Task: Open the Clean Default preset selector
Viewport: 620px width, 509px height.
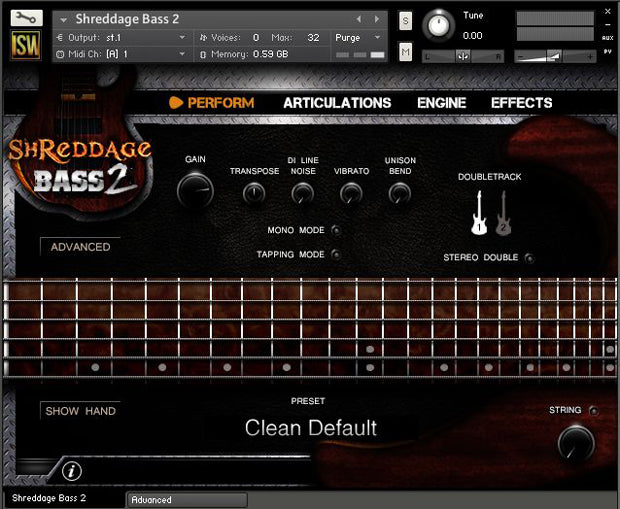Action: [311, 428]
